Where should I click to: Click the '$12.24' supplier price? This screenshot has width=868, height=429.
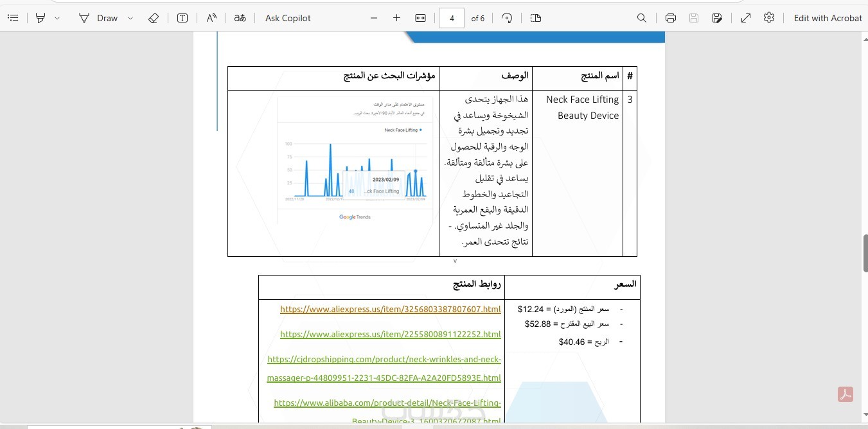click(x=531, y=309)
